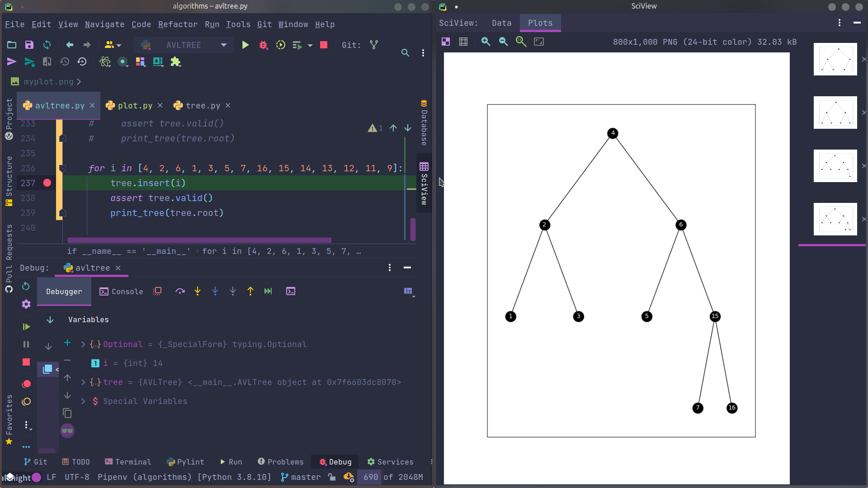Navigate forward arrow in toolbar
This screenshot has height=488, width=868.
[x=87, y=45]
